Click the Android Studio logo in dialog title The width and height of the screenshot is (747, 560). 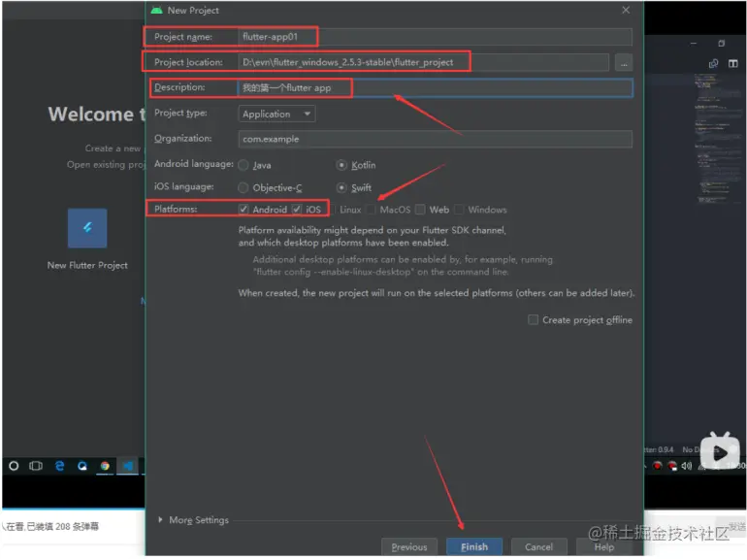click(157, 10)
